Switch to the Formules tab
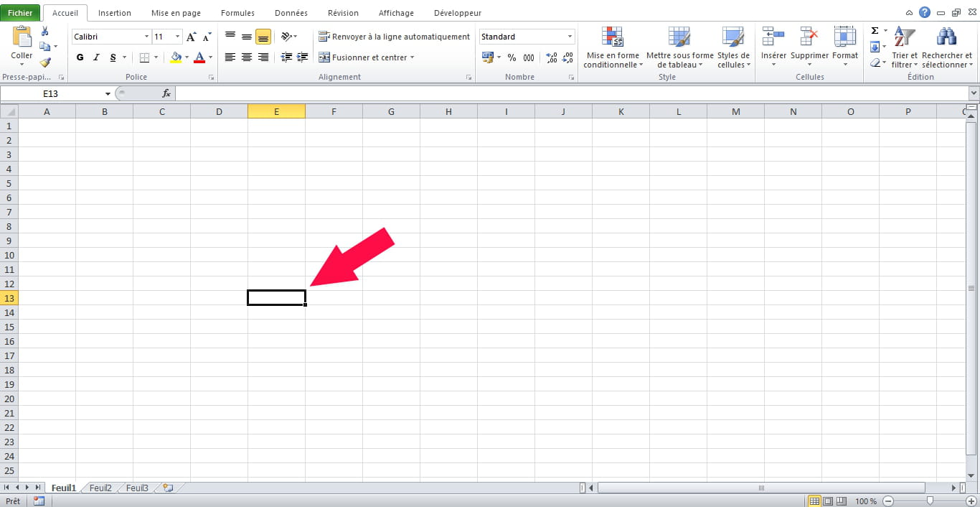The image size is (980, 507). (237, 13)
